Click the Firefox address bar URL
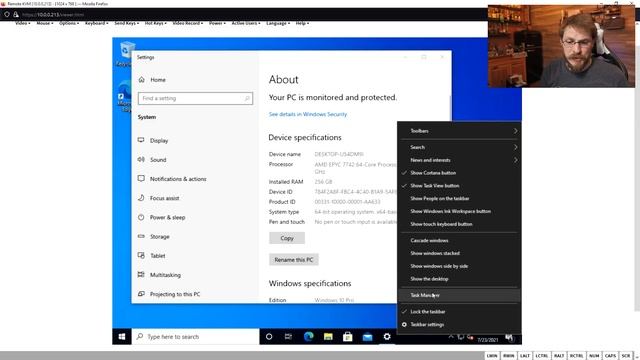This screenshot has height=360, width=640. [53, 15]
